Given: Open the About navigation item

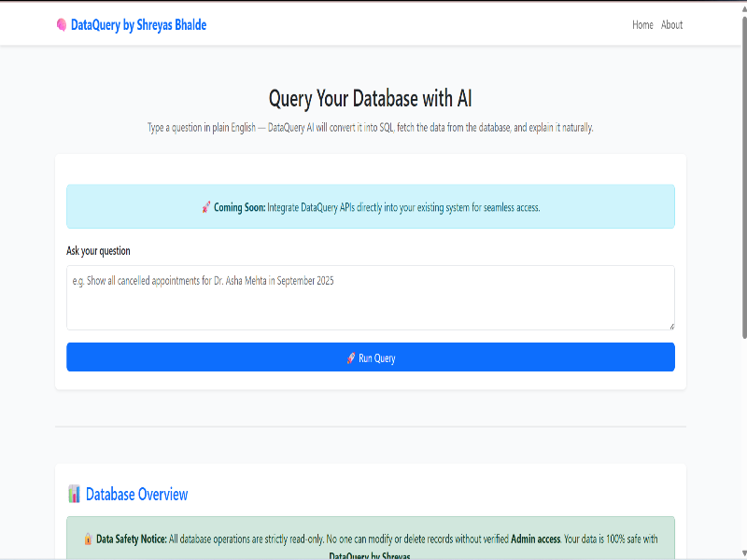Looking at the screenshot, I should [x=671, y=25].
